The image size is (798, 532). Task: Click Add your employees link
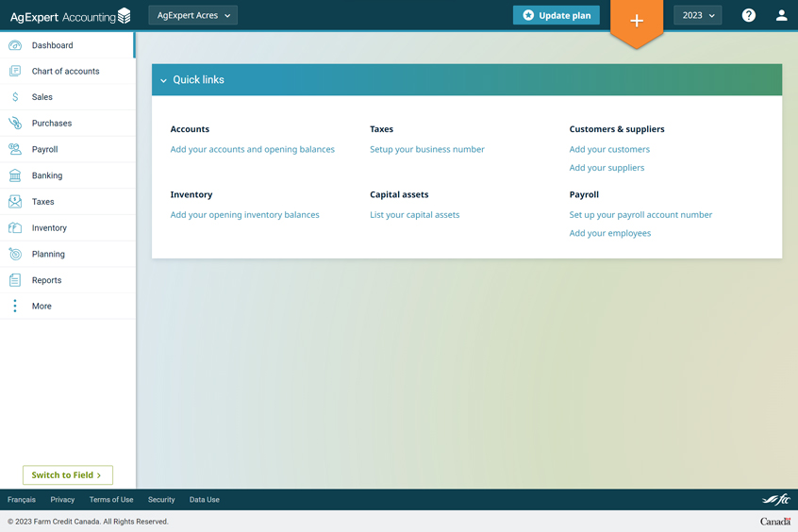609,233
